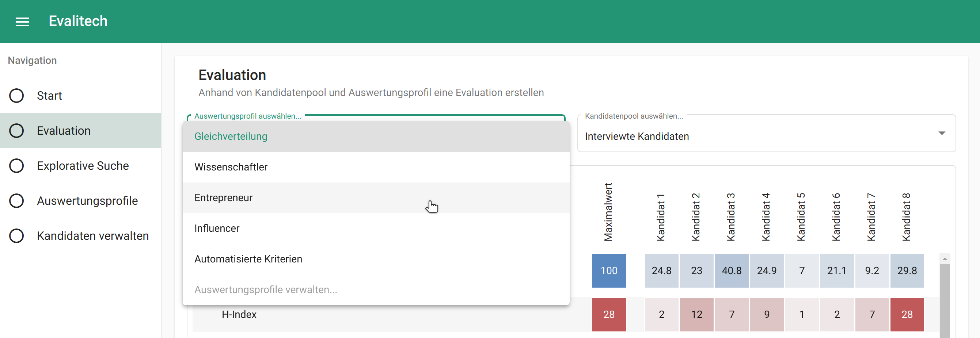
Task: Click the Kandidat 6 column header
Action: [836, 217]
